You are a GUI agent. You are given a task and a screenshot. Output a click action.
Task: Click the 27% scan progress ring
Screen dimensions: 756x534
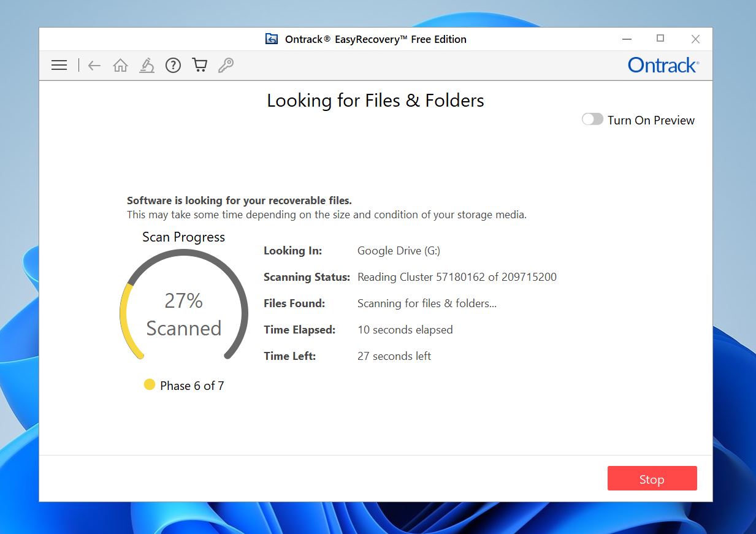[x=184, y=305]
